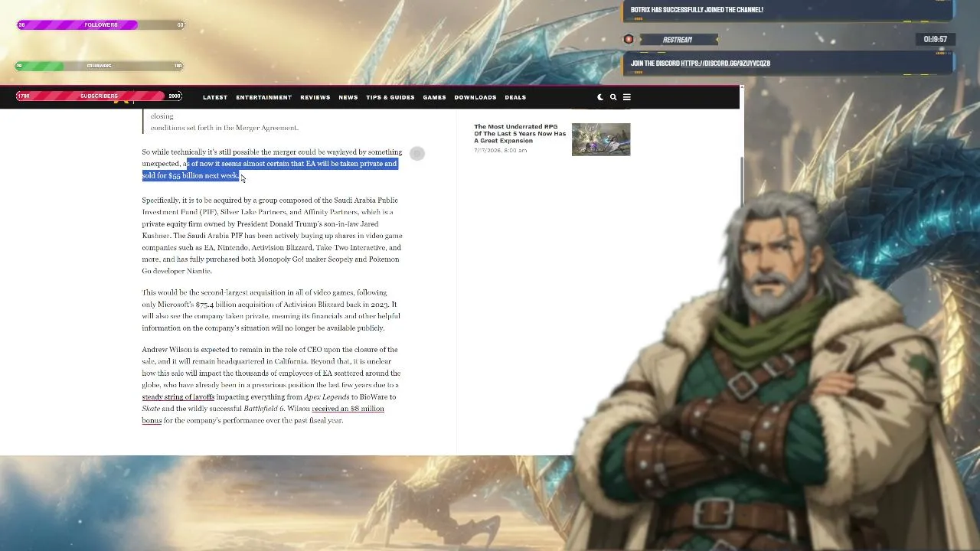Go to the Deals section

click(515, 97)
